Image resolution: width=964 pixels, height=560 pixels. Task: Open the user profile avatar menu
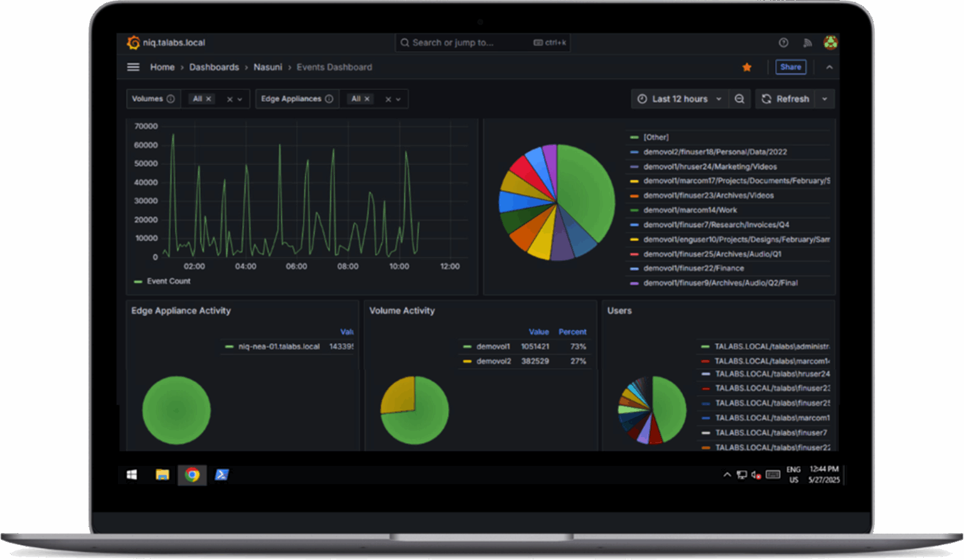(x=830, y=42)
